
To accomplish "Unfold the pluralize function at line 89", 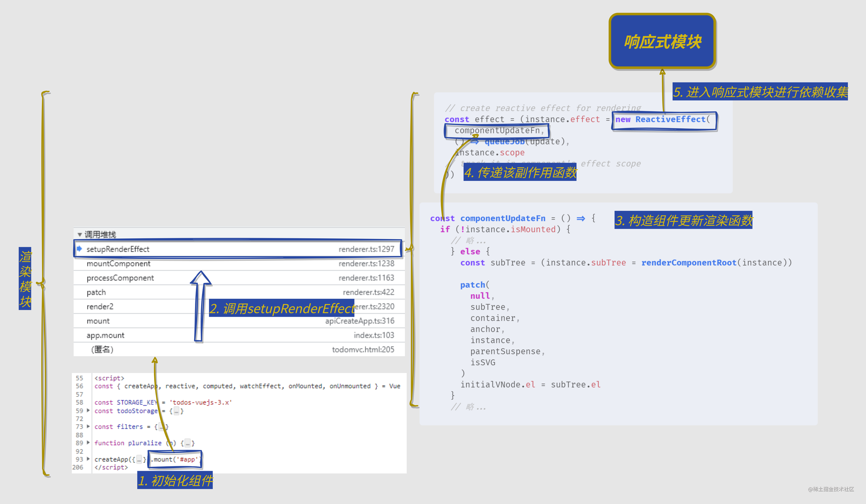I will 88,442.
